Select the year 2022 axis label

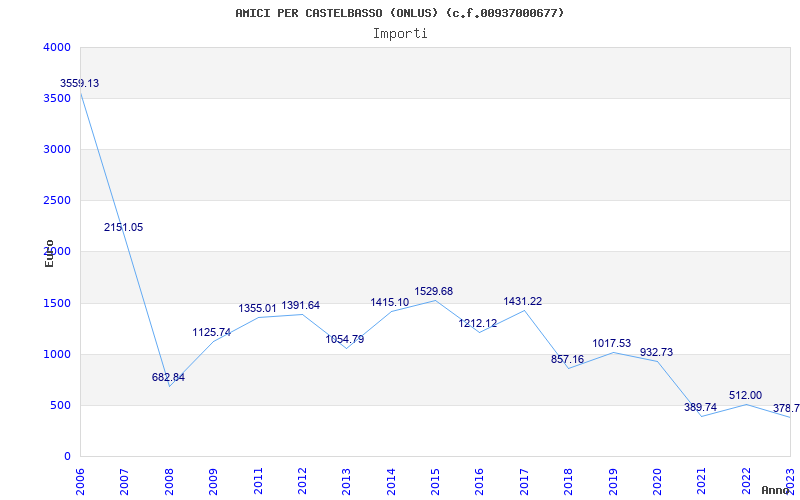746,481
